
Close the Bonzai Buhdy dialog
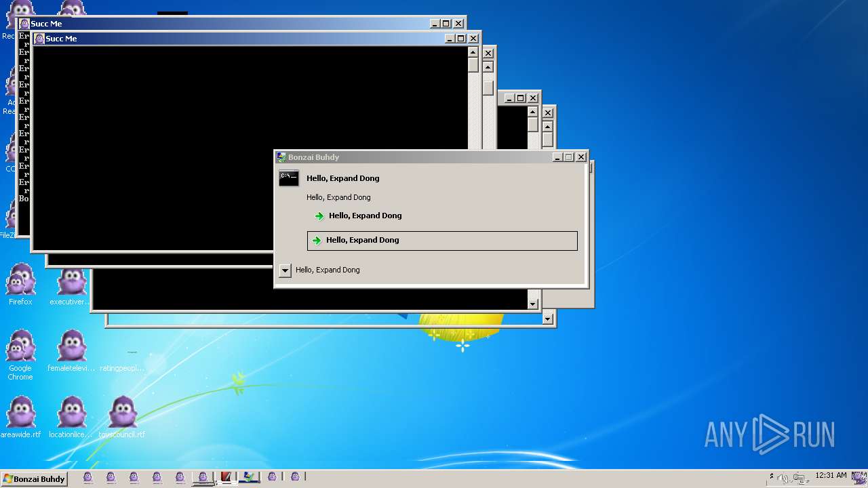tap(581, 157)
